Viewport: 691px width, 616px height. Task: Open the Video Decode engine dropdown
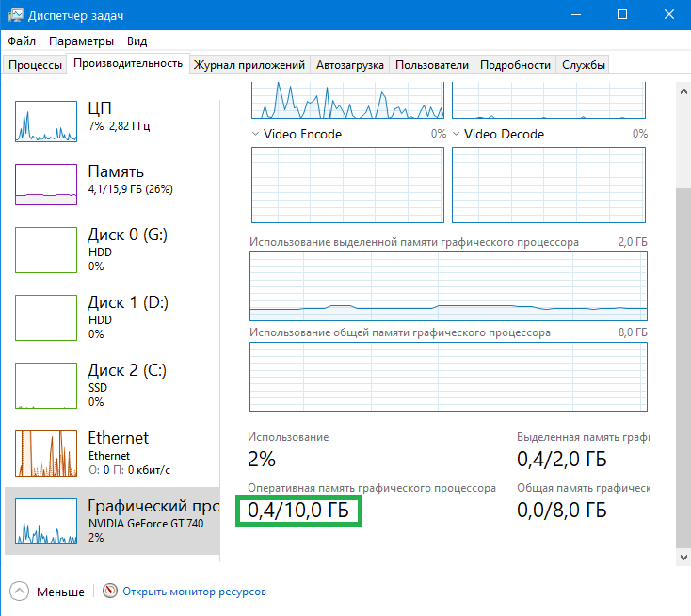[456, 134]
